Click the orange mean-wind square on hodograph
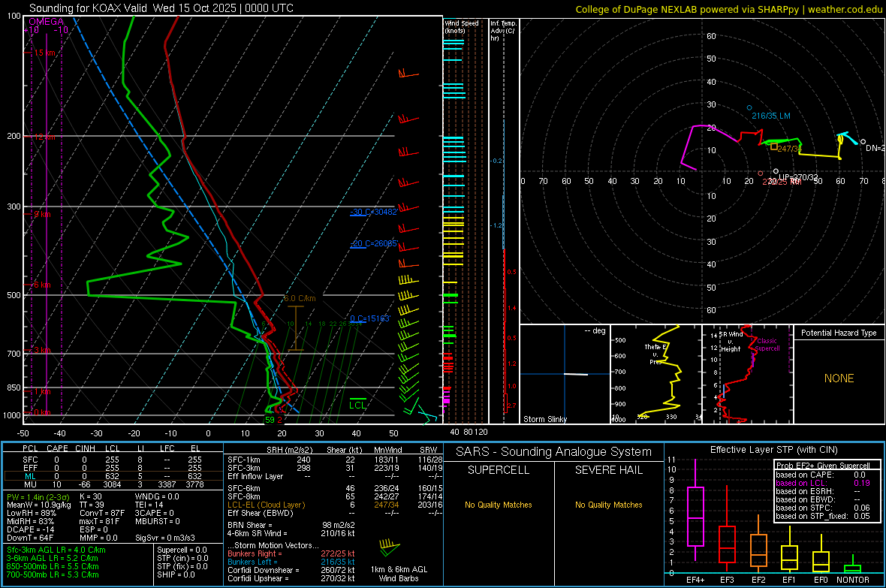Viewport: 886px width, 588px height. tap(773, 147)
